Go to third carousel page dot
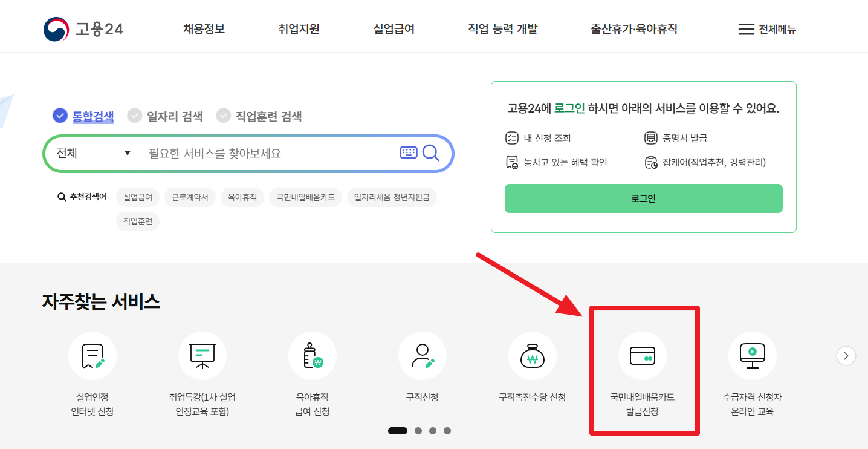 (433, 431)
